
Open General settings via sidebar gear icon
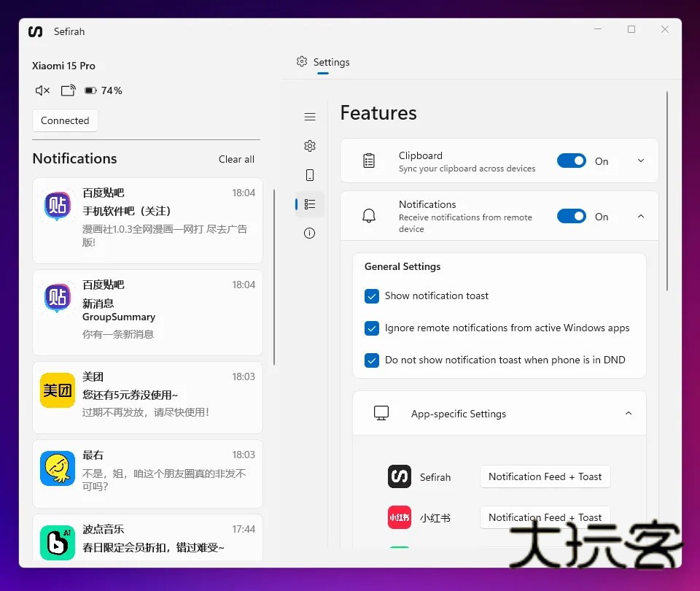310,146
